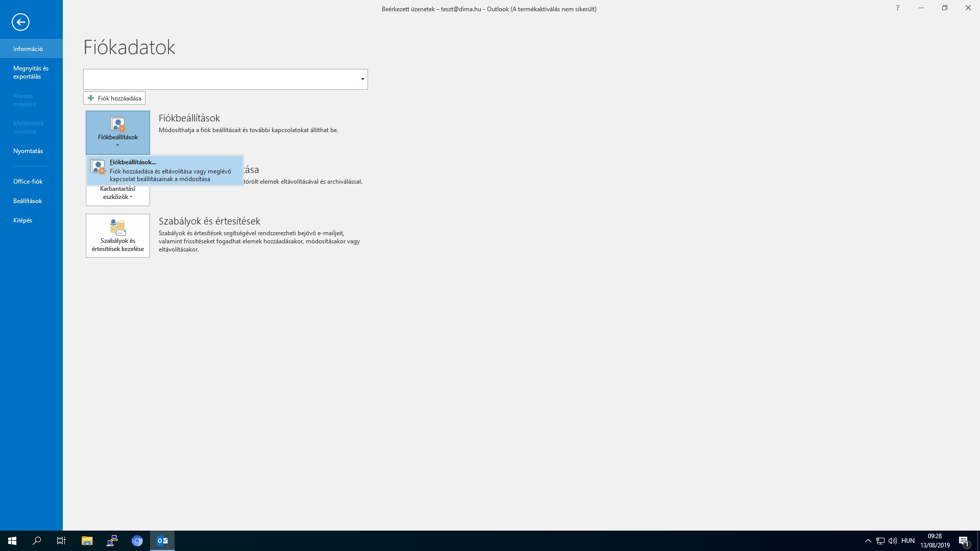
Task: Click the Fiók hozzáadása button
Action: [114, 98]
